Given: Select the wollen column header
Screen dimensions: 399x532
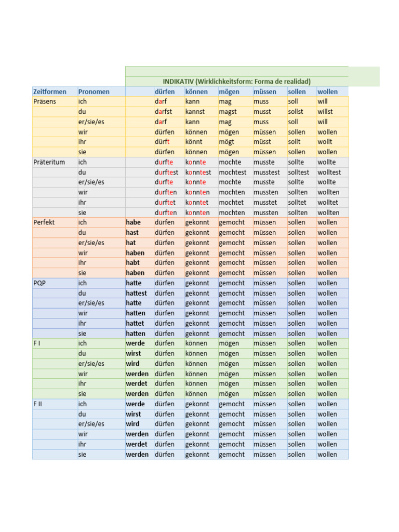Looking at the screenshot, I should [332, 91].
